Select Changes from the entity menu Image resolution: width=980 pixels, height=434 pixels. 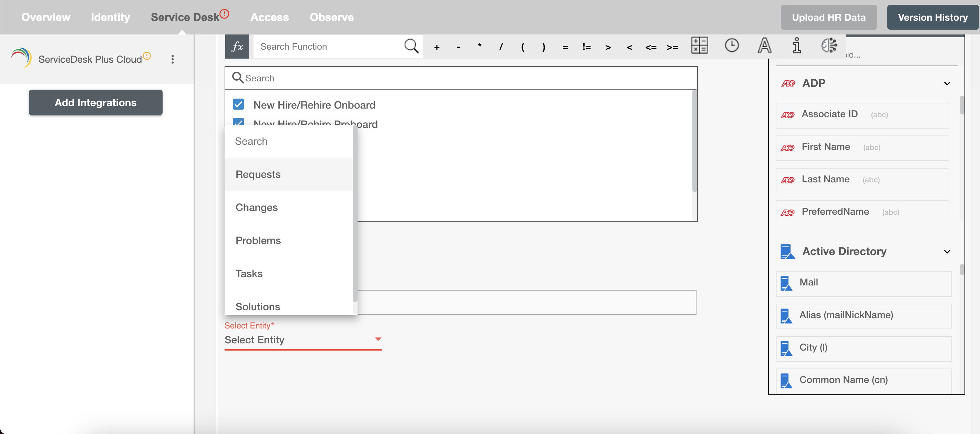256,207
